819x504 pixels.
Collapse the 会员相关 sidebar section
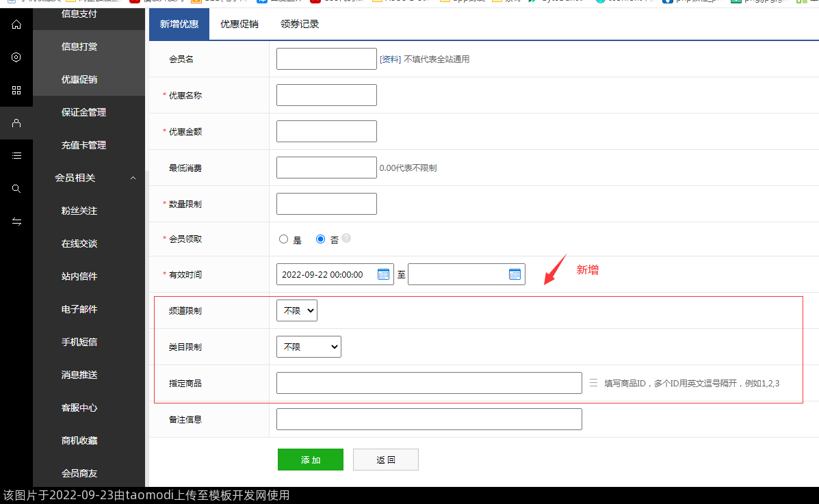(x=133, y=178)
